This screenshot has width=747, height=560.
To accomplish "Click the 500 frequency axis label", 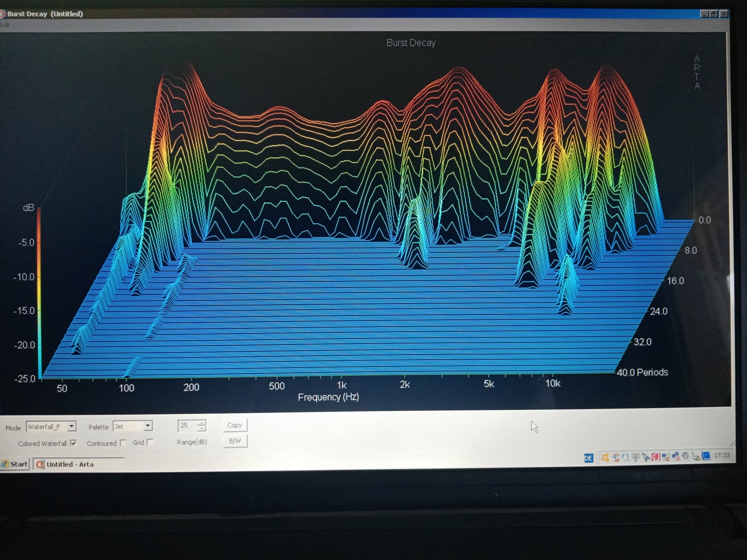I will [x=276, y=386].
